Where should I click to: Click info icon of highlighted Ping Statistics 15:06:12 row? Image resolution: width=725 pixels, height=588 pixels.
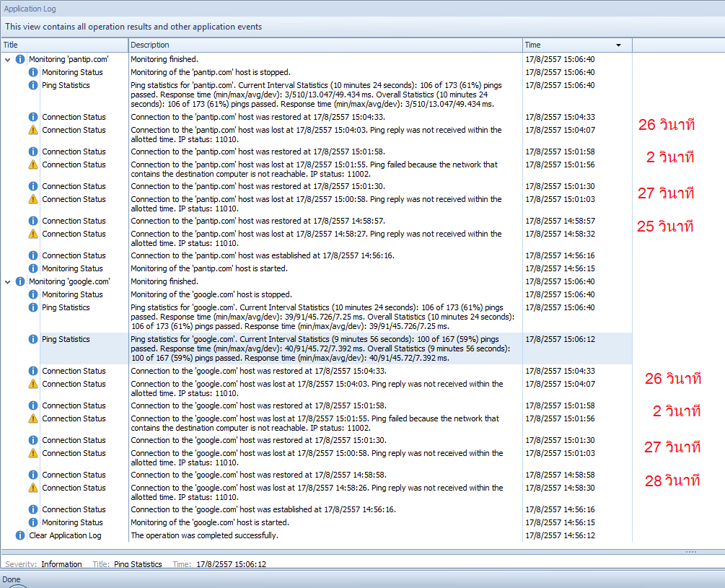tap(33, 339)
